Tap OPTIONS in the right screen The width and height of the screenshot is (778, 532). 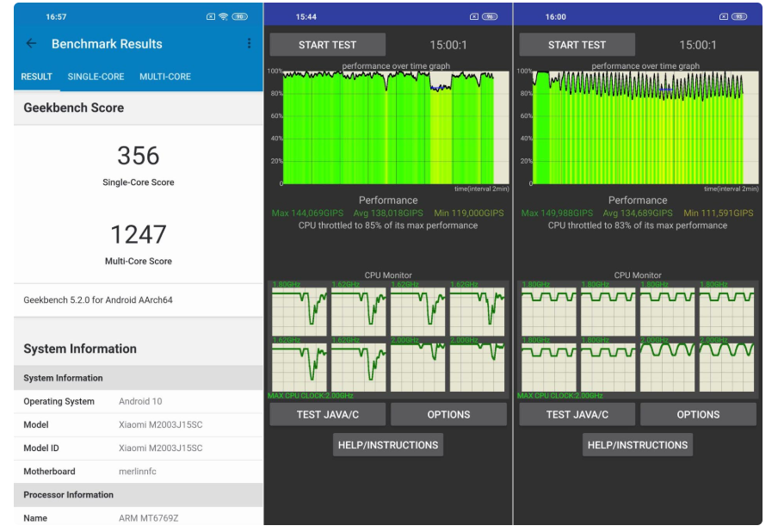698,414
